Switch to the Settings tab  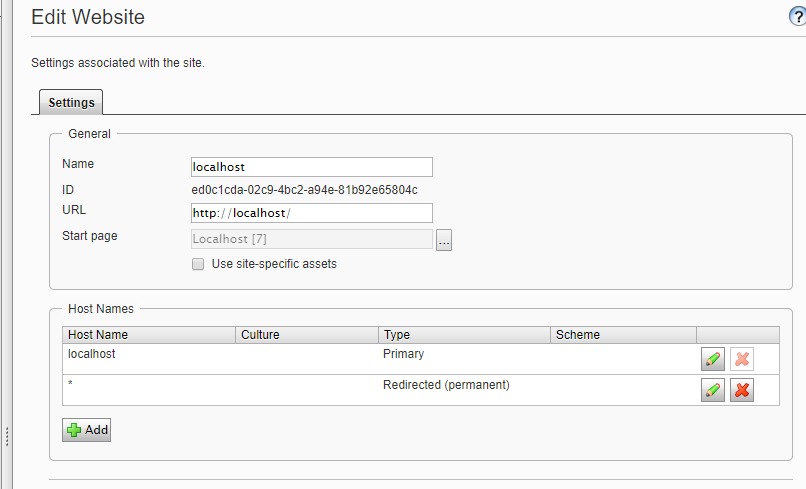pyautogui.click(x=71, y=102)
